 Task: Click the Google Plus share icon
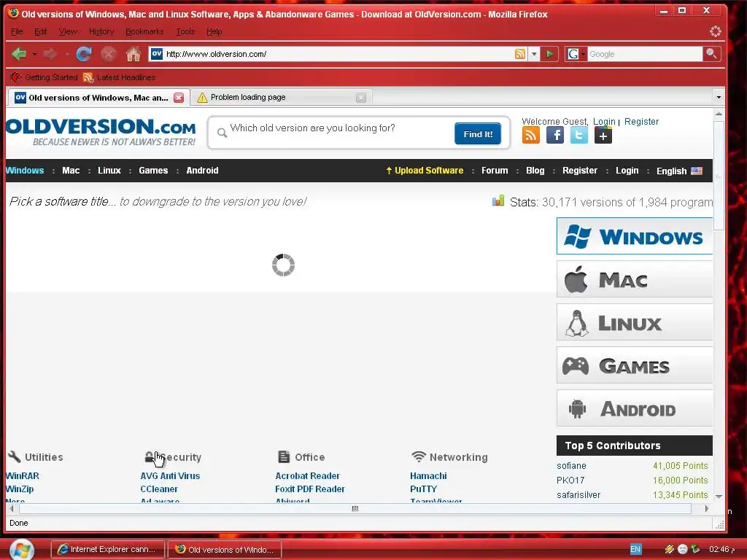[x=603, y=135]
